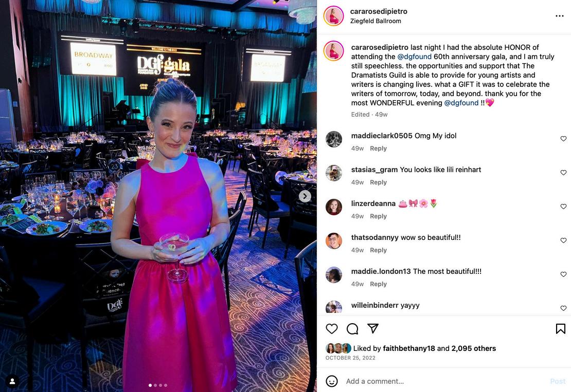Like thatsodannyy's comment heart
Viewport: 571px width, 392px height.
pos(563,240)
